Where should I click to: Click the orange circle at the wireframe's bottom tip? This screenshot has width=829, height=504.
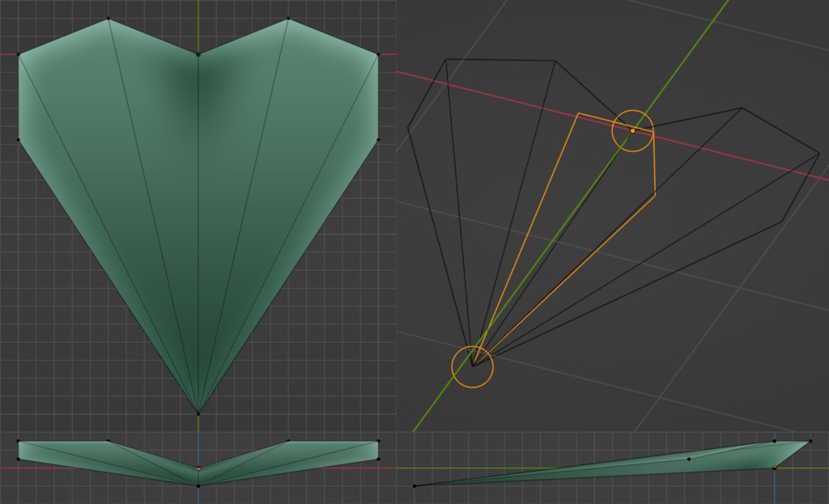[473, 366]
